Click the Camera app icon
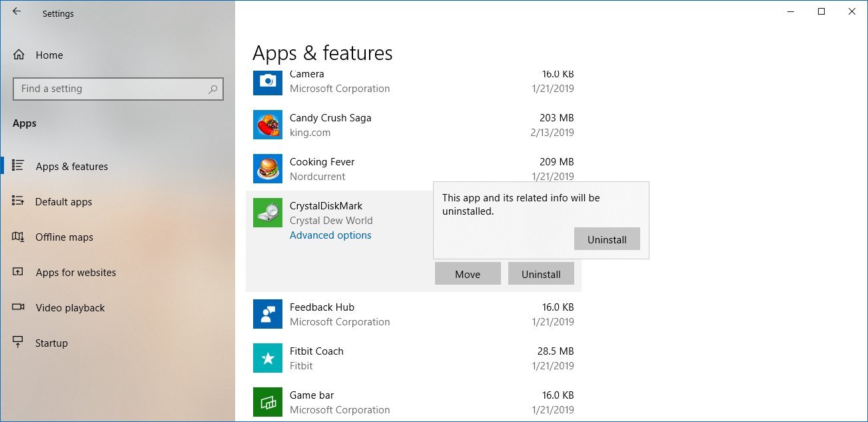This screenshot has width=868, height=422. coord(267,81)
